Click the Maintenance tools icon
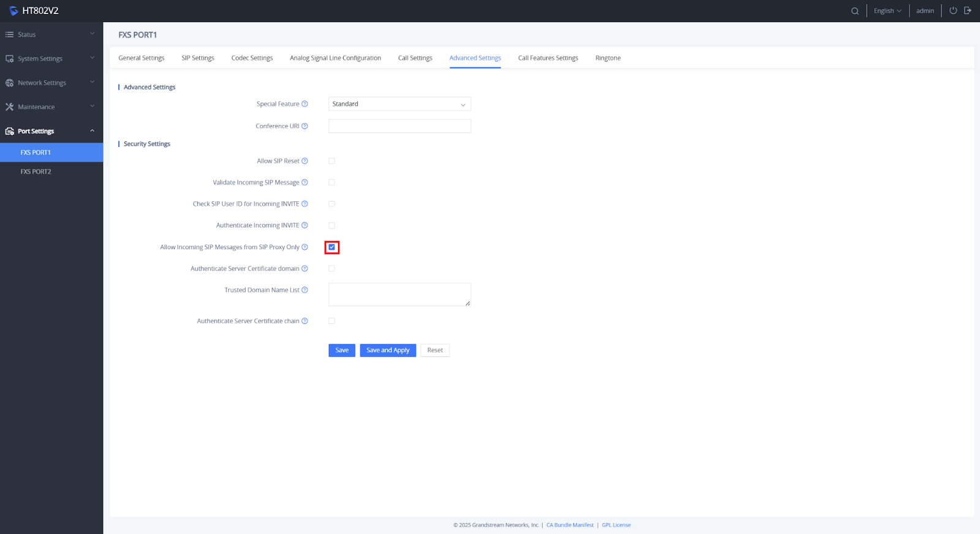 point(9,107)
